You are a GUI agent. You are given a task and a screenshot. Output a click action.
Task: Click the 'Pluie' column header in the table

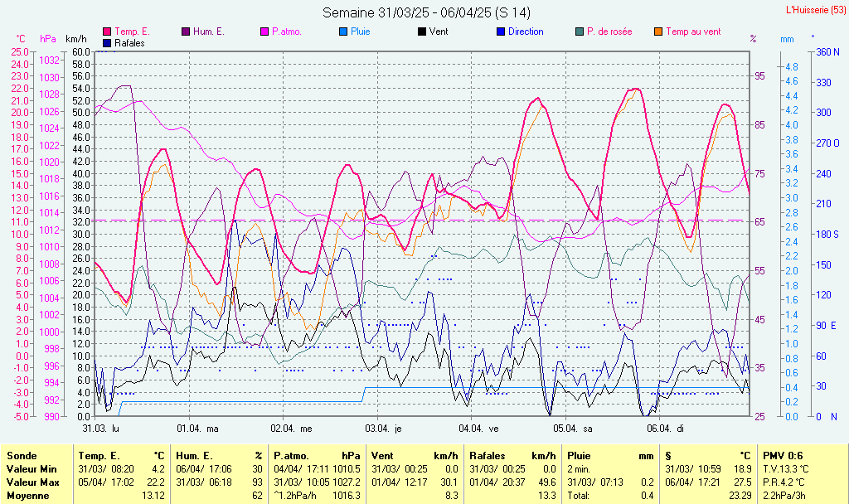(x=579, y=456)
